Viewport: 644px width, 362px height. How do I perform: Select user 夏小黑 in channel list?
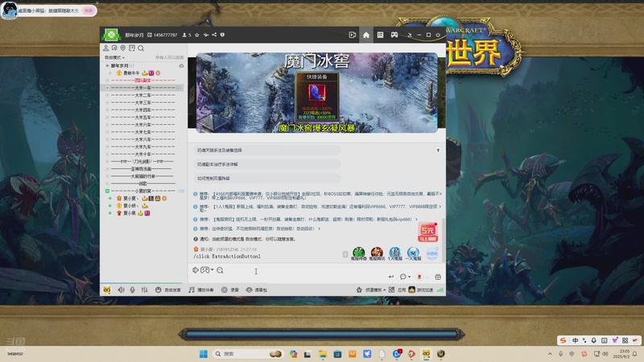[130, 213]
